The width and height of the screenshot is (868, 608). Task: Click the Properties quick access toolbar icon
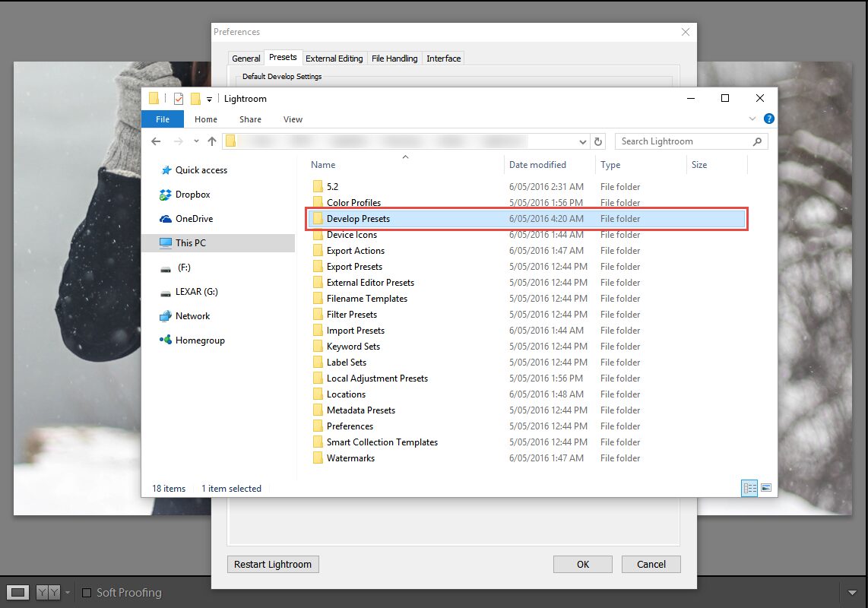coord(179,99)
